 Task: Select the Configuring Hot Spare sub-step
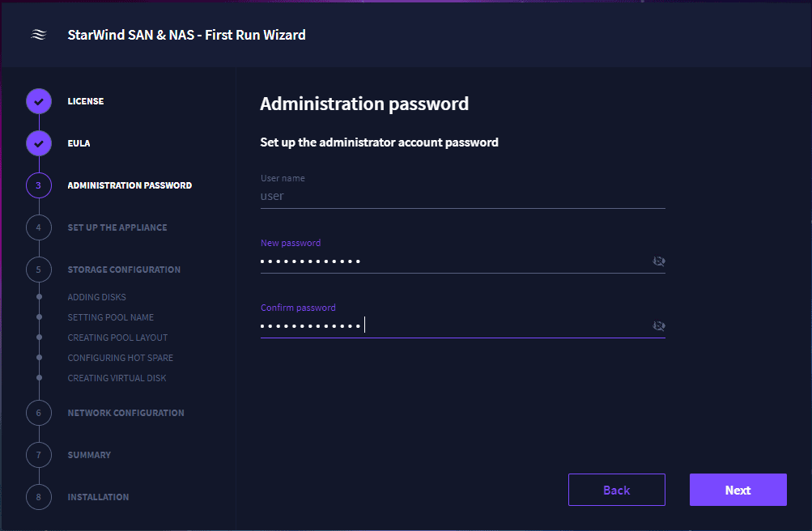point(120,358)
